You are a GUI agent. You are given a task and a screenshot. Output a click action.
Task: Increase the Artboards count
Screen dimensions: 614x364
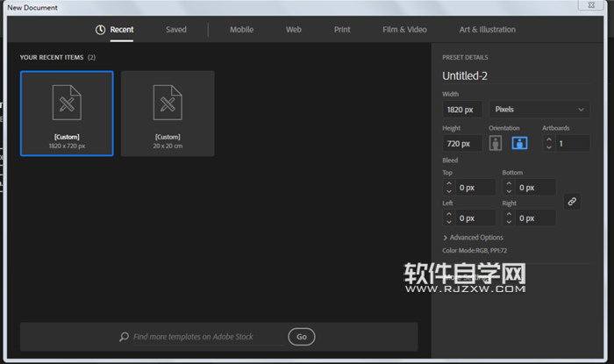(549, 139)
